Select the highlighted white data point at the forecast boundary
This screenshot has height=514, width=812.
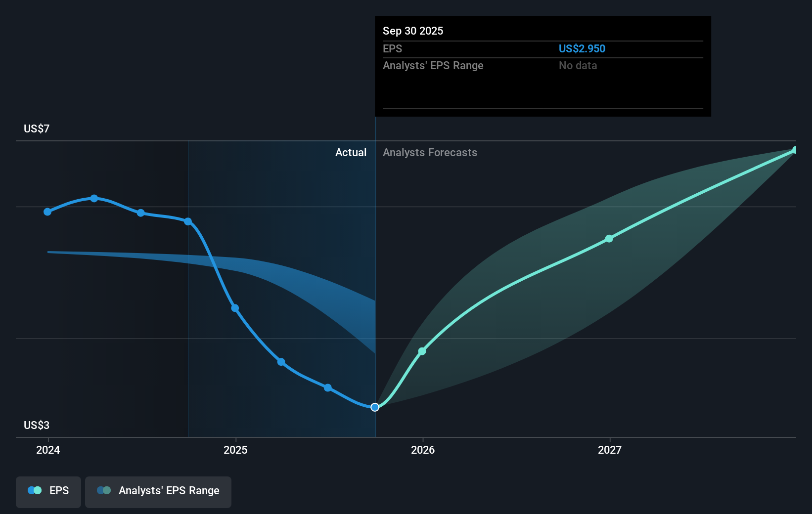point(375,407)
